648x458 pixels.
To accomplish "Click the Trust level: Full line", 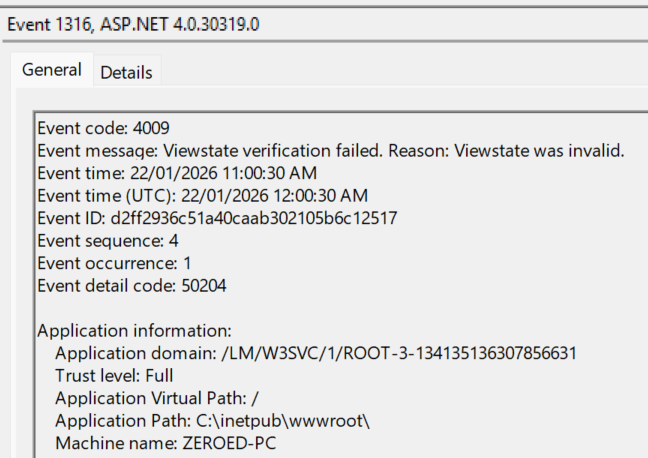I will point(114,375).
